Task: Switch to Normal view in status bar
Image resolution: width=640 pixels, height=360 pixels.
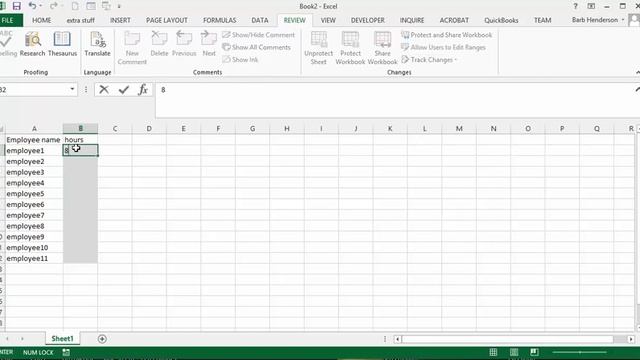Action: tap(493, 352)
